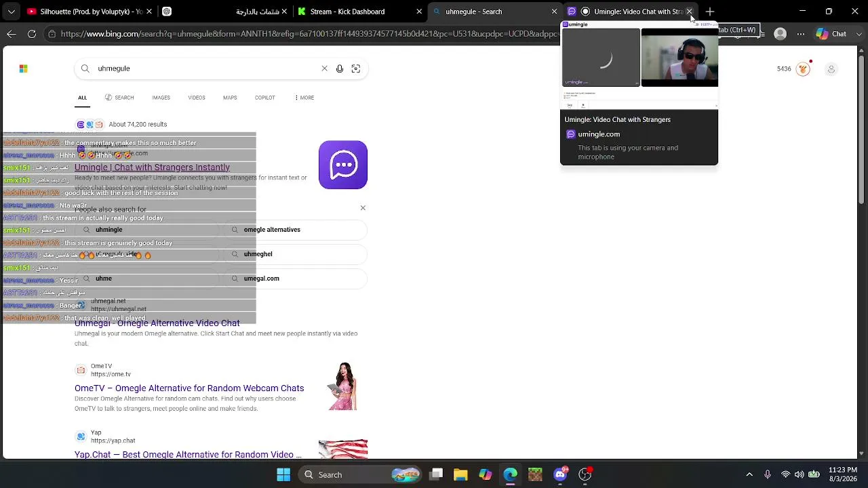Dismiss the People also search for box

(363, 208)
